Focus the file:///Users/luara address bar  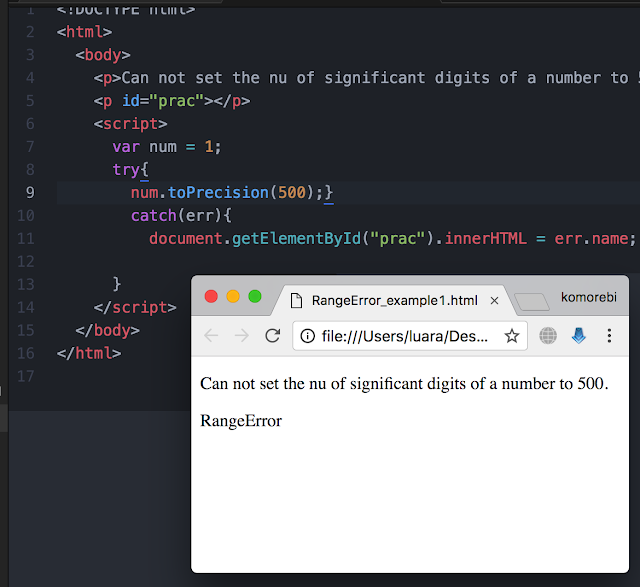[409, 336]
